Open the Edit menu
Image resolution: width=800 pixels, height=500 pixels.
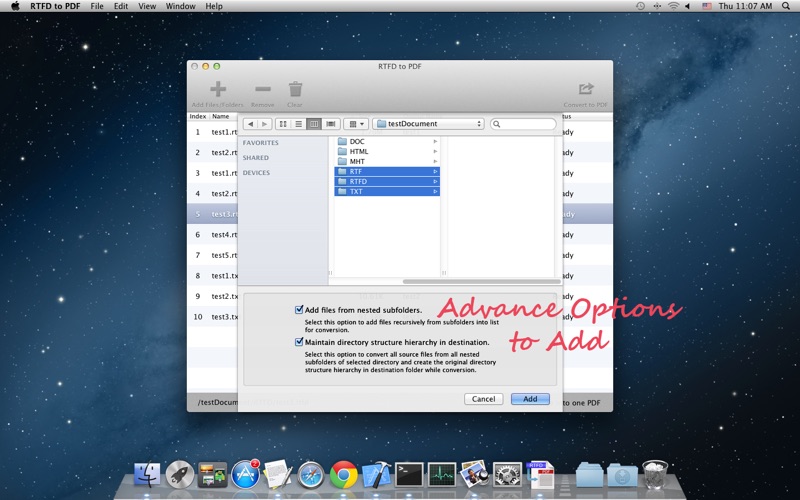121,6
